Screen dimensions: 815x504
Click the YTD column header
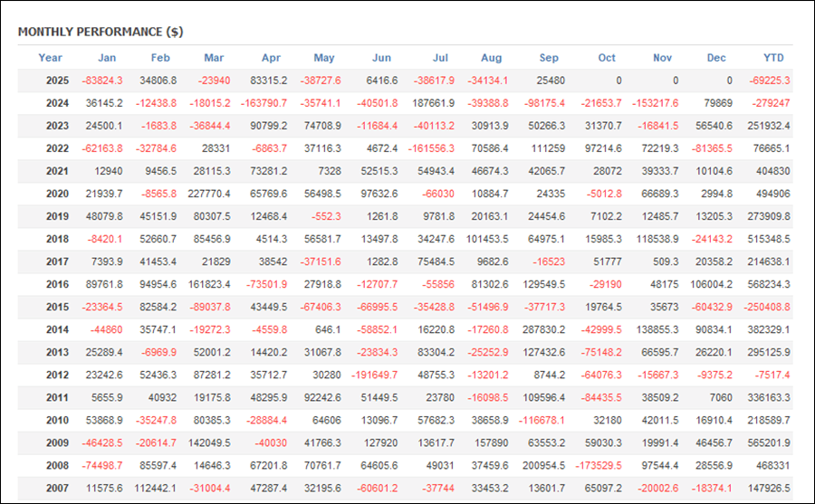click(773, 58)
